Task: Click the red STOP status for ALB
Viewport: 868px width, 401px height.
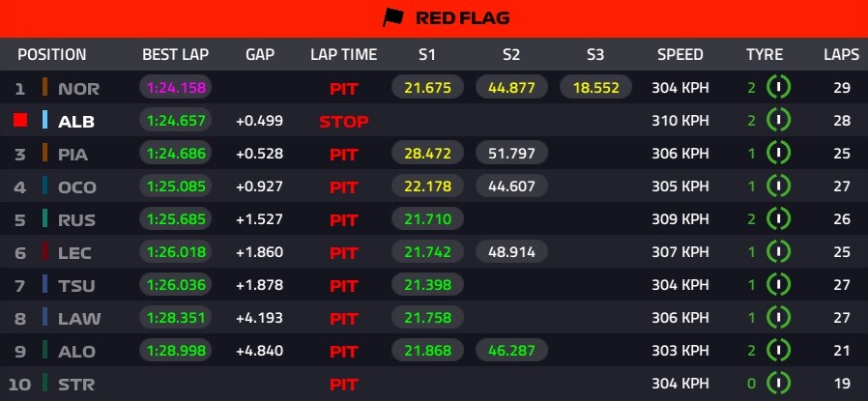Action: 344,121
